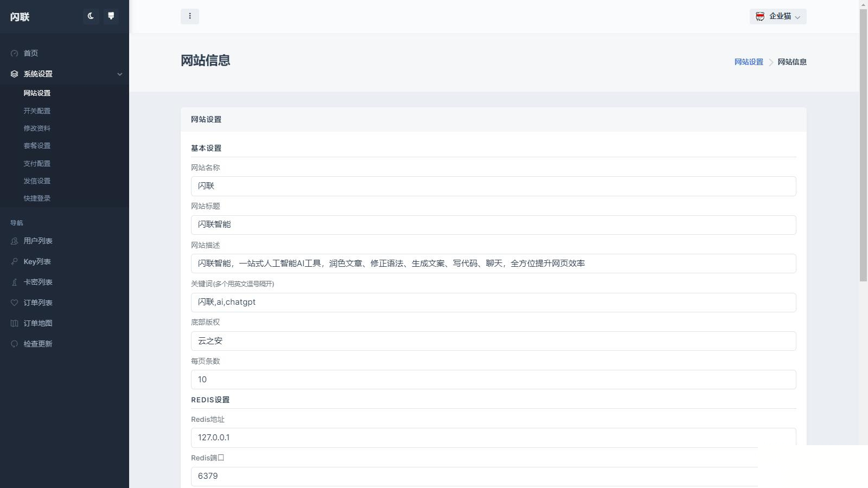Toggle dark mode moon icon
Image resolution: width=868 pixels, height=488 pixels.
(x=91, y=16)
